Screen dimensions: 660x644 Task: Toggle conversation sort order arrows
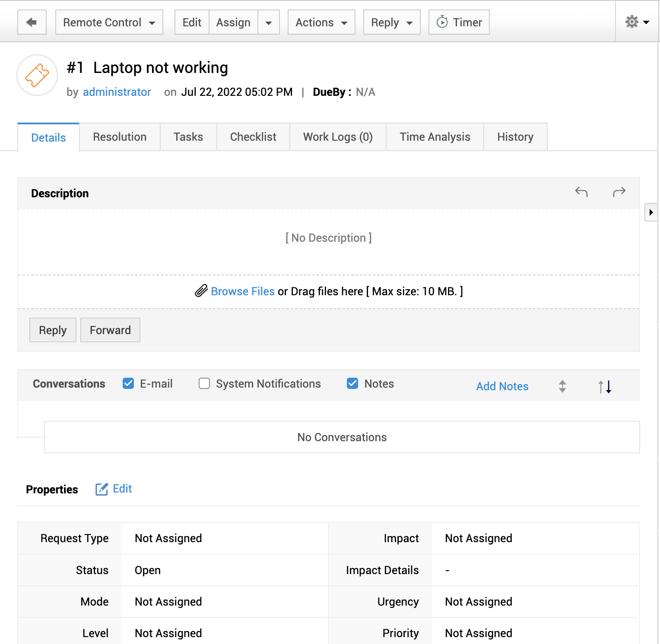click(x=605, y=386)
